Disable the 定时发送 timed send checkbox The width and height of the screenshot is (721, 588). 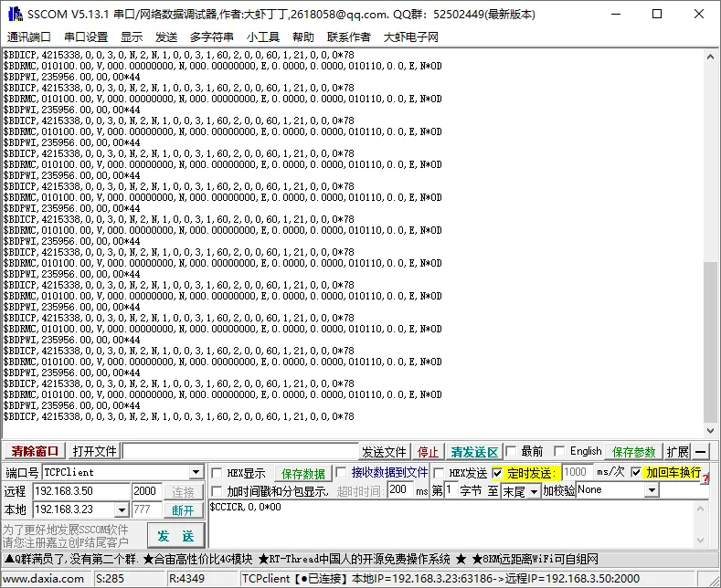(497, 473)
